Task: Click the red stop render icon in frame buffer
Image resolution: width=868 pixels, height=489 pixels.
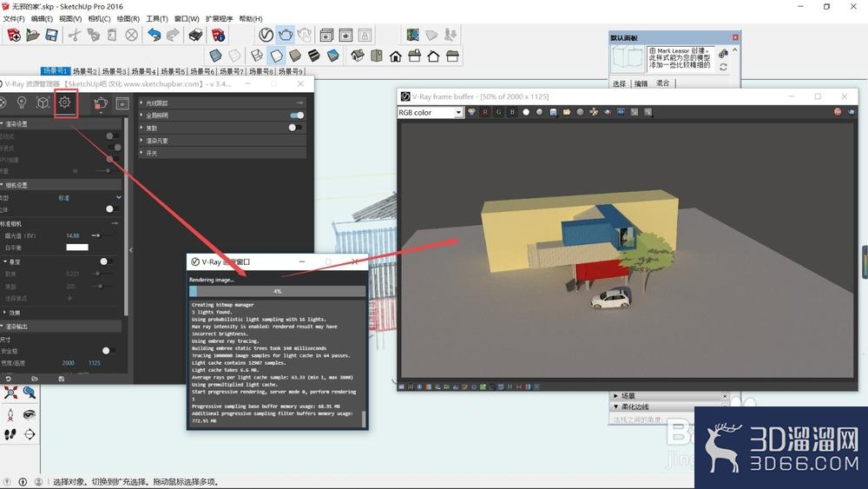Action: (x=838, y=112)
